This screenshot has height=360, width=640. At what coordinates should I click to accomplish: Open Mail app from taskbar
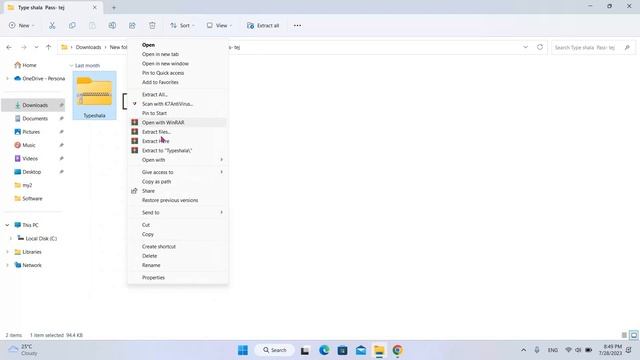tap(361, 350)
